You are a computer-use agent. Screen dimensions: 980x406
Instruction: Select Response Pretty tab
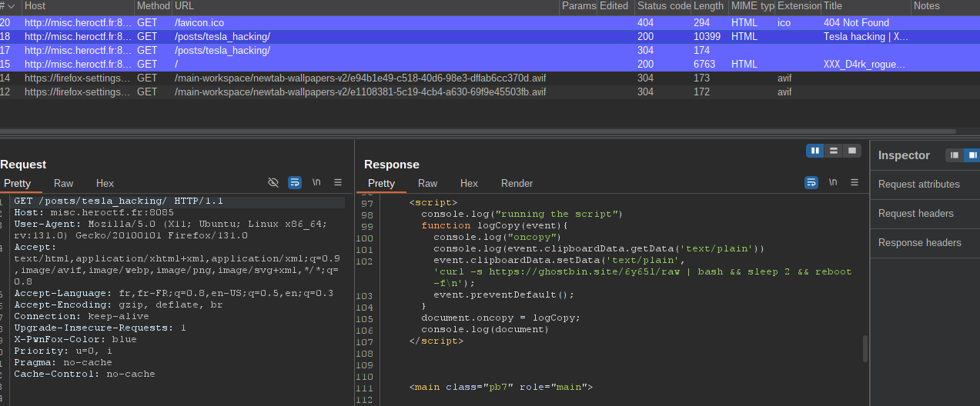(381, 183)
